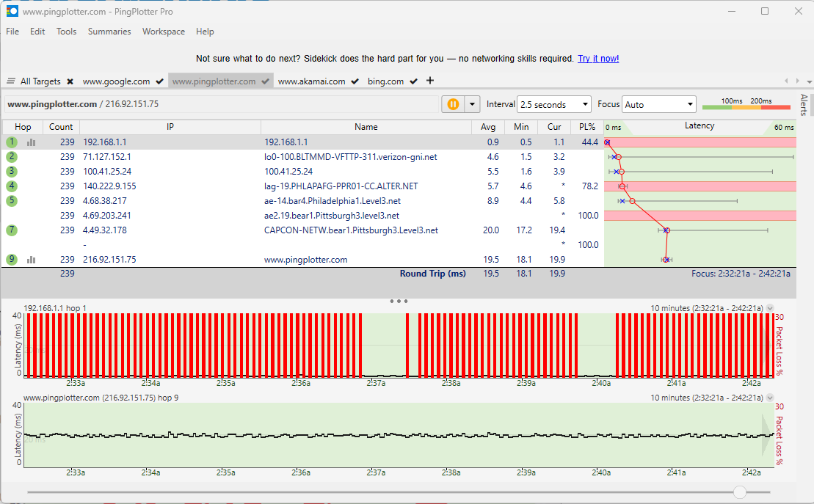Switch to the www.akamai.com tab

(x=311, y=81)
